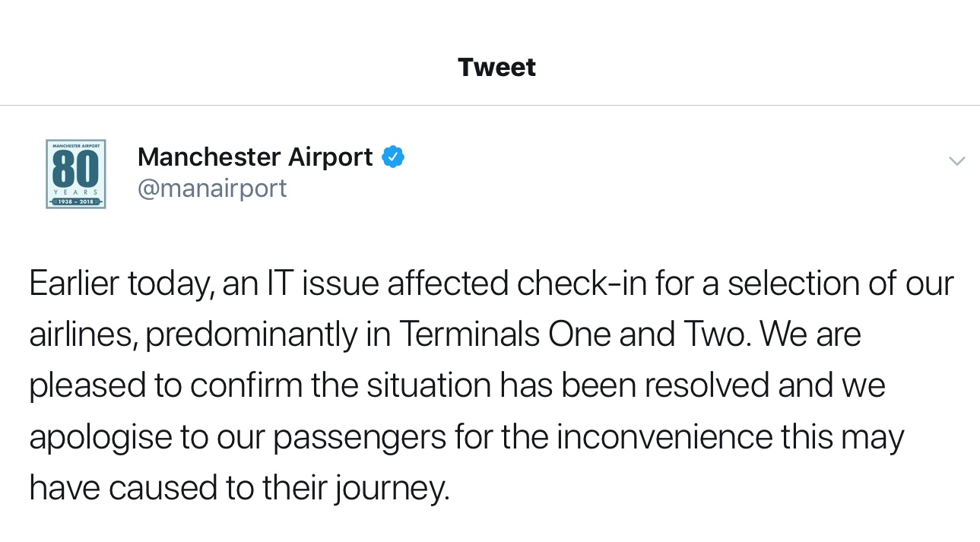The width and height of the screenshot is (980, 542).
Task: Open the Manchester Airport profile name
Action: click(x=255, y=157)
